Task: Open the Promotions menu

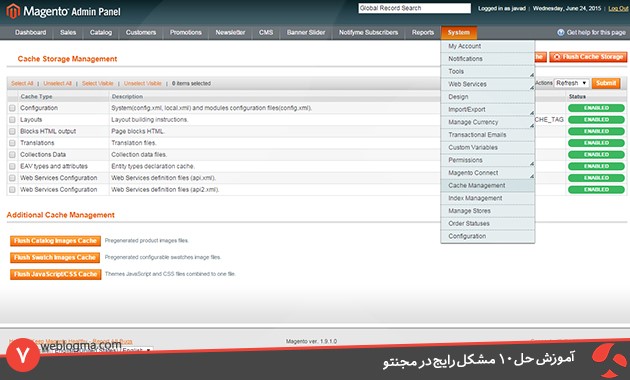Action: (186, 33)
